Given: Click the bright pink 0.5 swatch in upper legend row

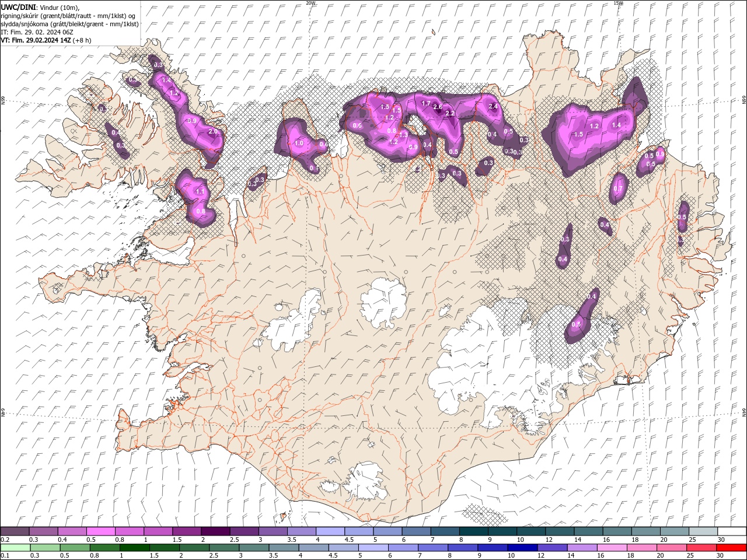Looking at the screenshot, I should pos(100,531).
